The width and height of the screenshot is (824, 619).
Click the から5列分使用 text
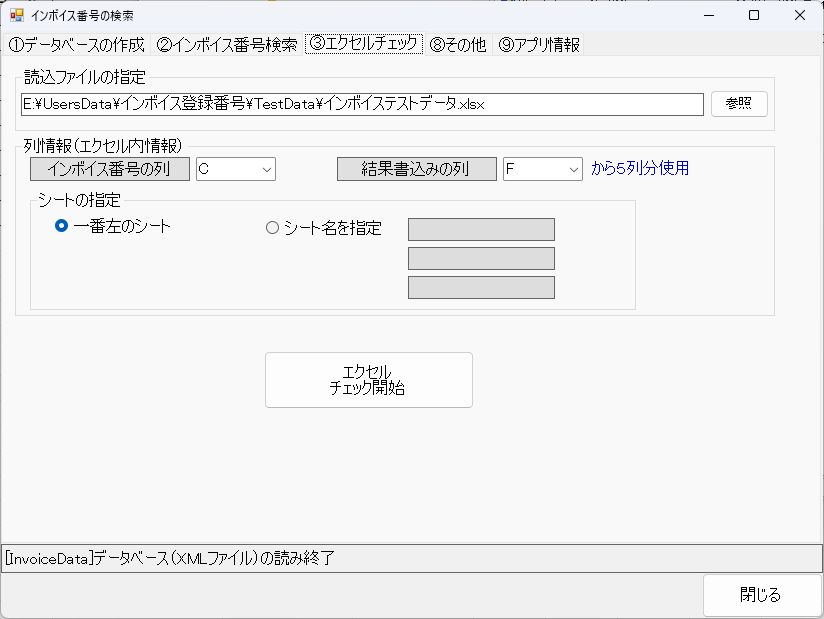pos(640,168)
